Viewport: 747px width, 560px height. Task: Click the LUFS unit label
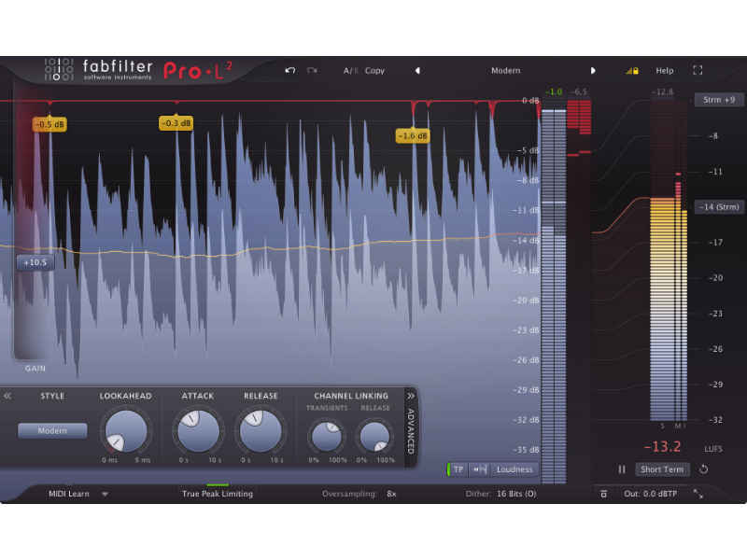[x=713, y=449]
